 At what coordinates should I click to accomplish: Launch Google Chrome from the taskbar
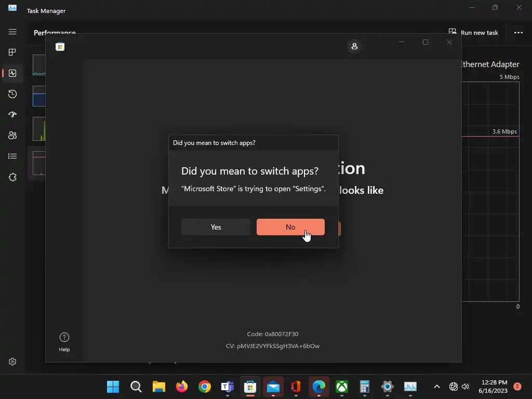click(x=205, y=387)
